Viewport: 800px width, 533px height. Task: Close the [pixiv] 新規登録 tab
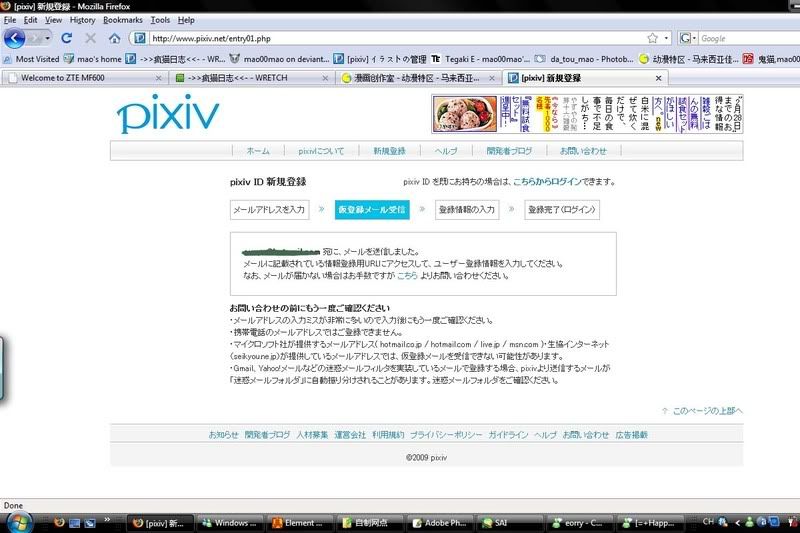pyautogui.click(x=658, y=78)
